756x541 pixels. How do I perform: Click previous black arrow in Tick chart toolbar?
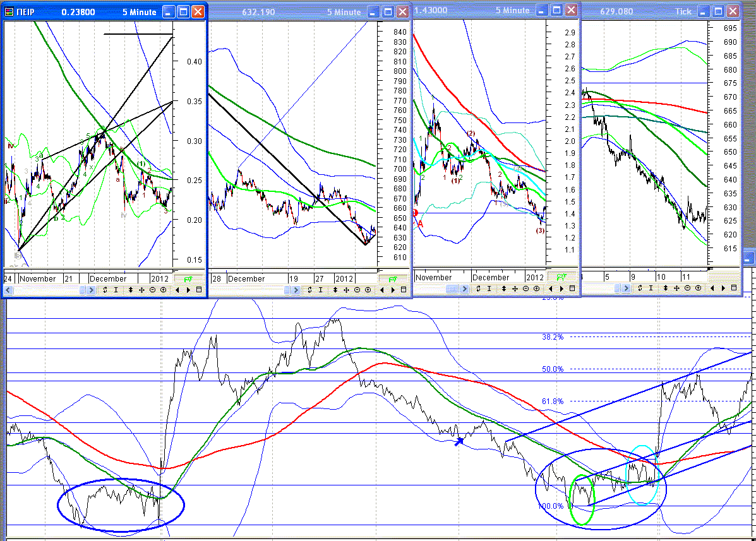[712, 288]
